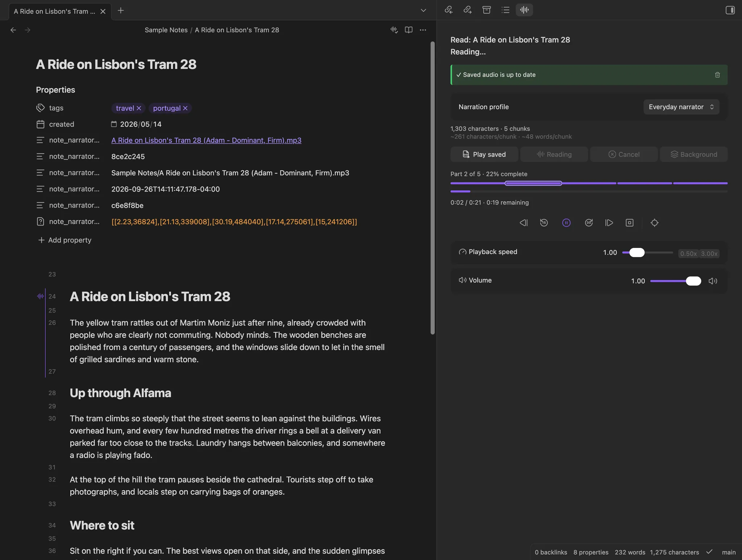This screenshot has height=560, width=742.
Task: Click chunk progress segment currently highlighted
Action: pyautogui.click(x=533, y=184)
